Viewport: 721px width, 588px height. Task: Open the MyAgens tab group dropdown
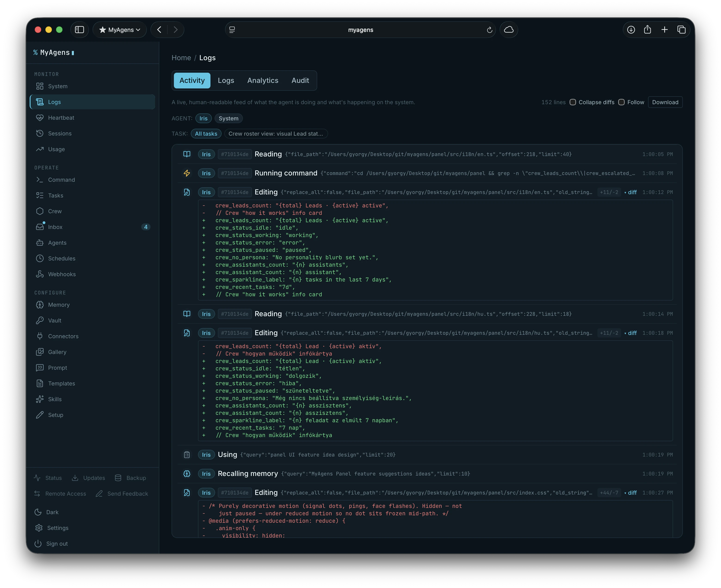coord(120,30)
